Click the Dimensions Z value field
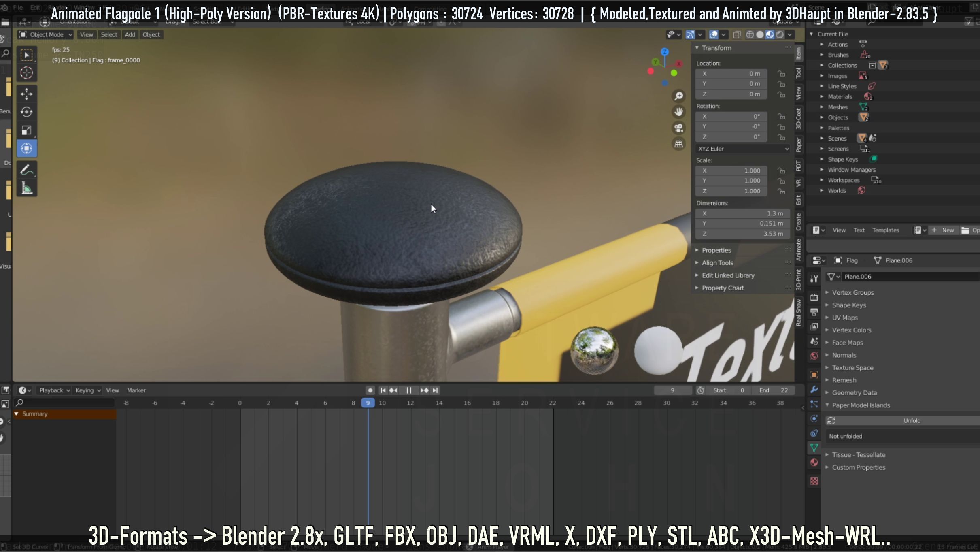The width and height of the screenshot is (980, 552). click(743, 234)
